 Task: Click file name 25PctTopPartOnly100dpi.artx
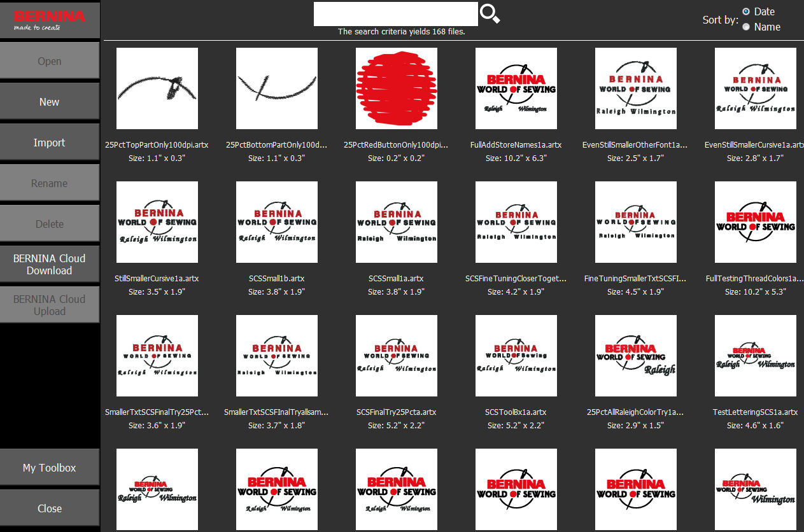coord(157,145)
